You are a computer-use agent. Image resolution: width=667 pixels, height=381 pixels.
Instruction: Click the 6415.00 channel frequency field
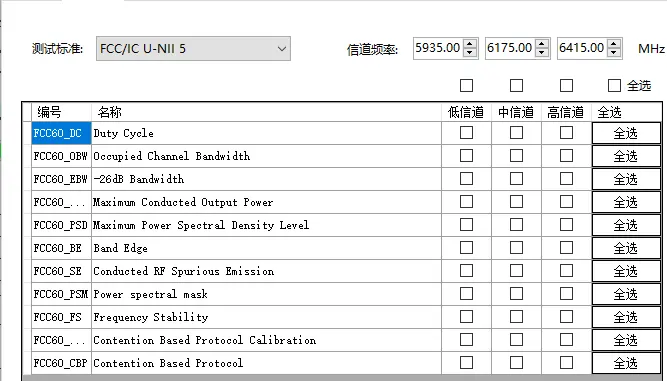pyautogui.click(x=581, y=48)
